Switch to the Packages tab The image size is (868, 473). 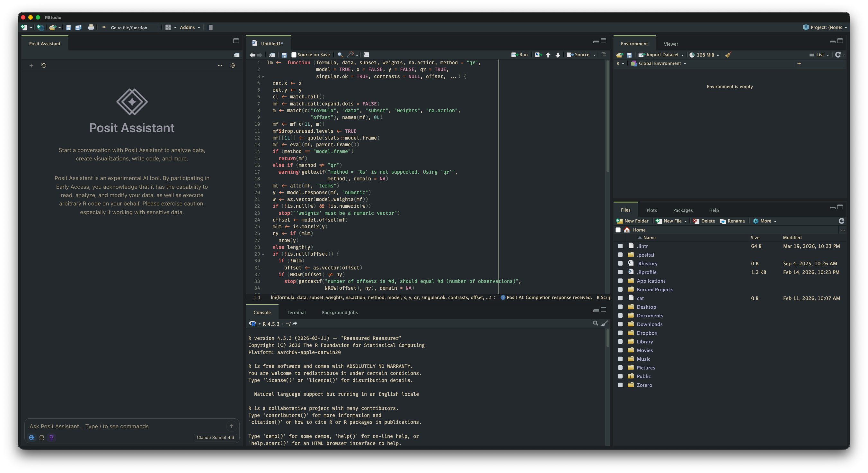coord(683,210)
